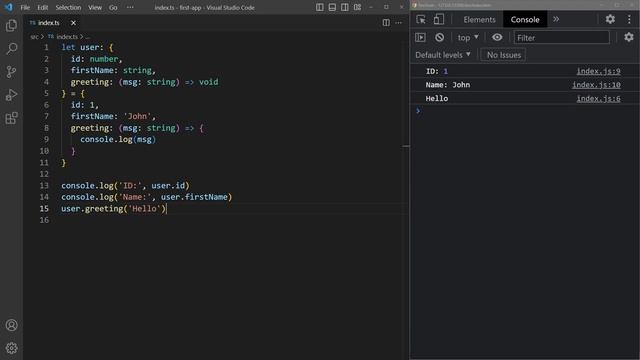This screenshot has width=640, height=360.
Task: Click the src breadcrumb
Action: [x=34, y=37]
